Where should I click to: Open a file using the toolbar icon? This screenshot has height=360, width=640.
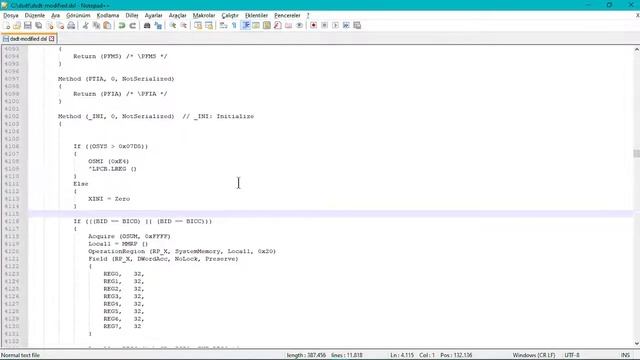point(17,25)
